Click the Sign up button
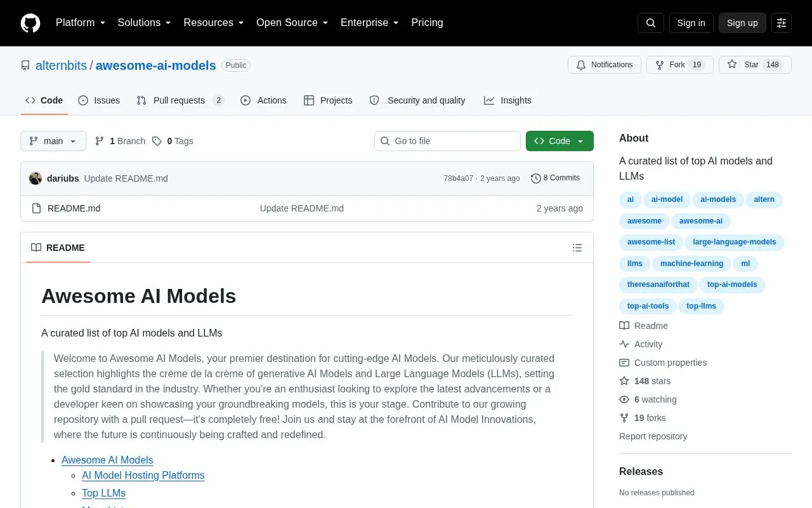 (x=742, y=23)
